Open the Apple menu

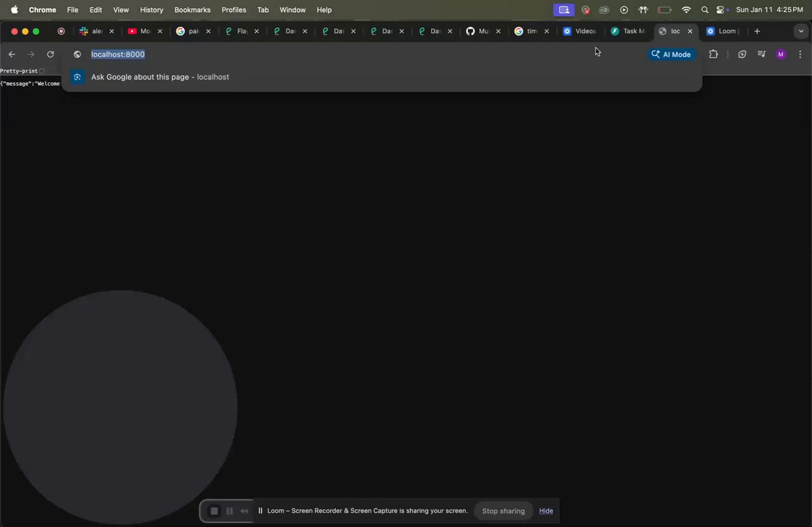(14, 10)
